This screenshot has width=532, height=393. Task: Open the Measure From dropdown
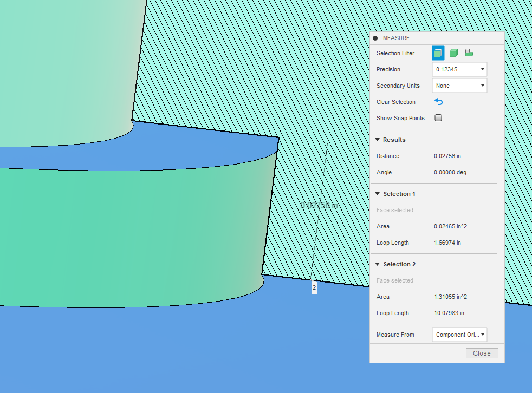[459, 335]
